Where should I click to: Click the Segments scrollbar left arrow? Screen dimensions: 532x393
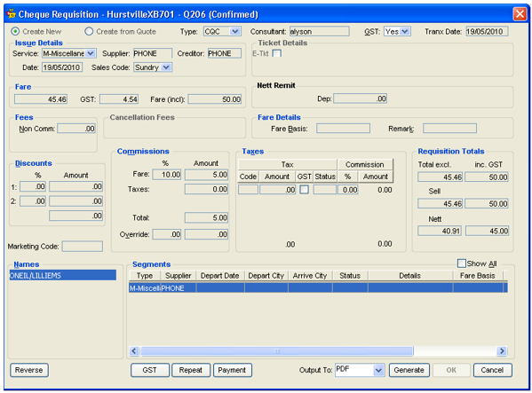click(134, 350)
